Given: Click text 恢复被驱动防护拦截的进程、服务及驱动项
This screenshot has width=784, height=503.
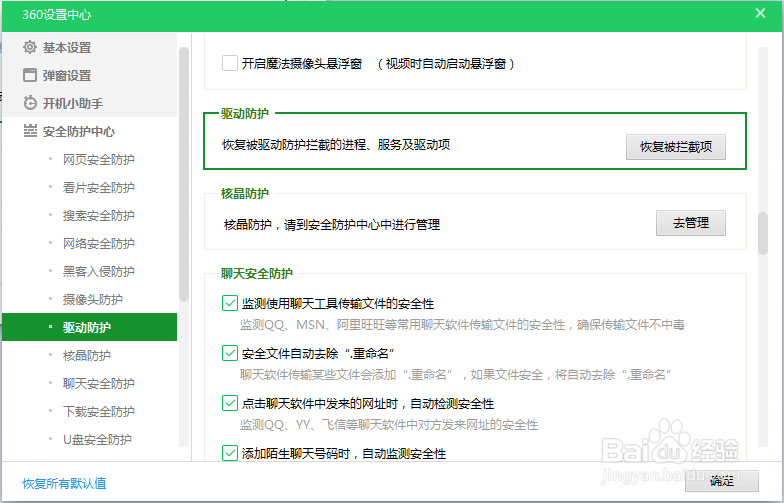Looking at the screenshot, I should 336,144.
